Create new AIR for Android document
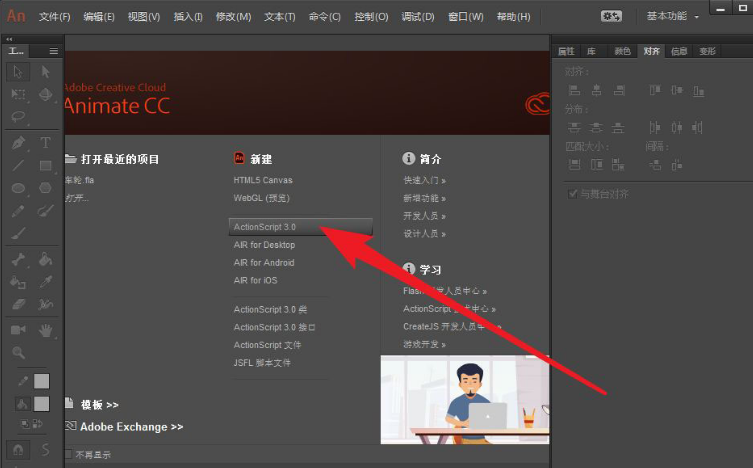The image size is (753, 468). (264, 263)
